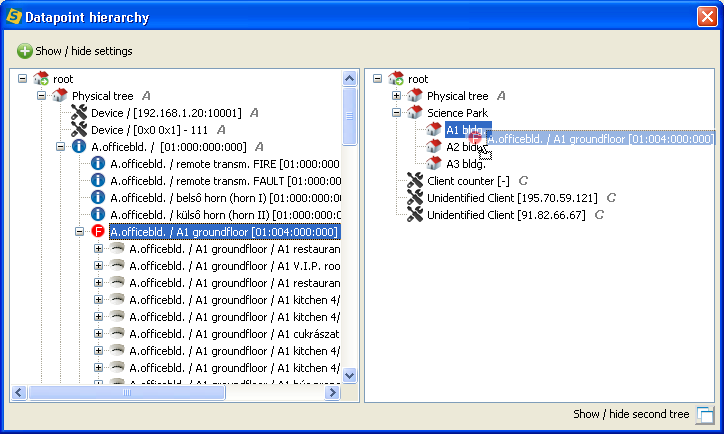Collapse the Science Park node
724x434 pixels.
397,113
